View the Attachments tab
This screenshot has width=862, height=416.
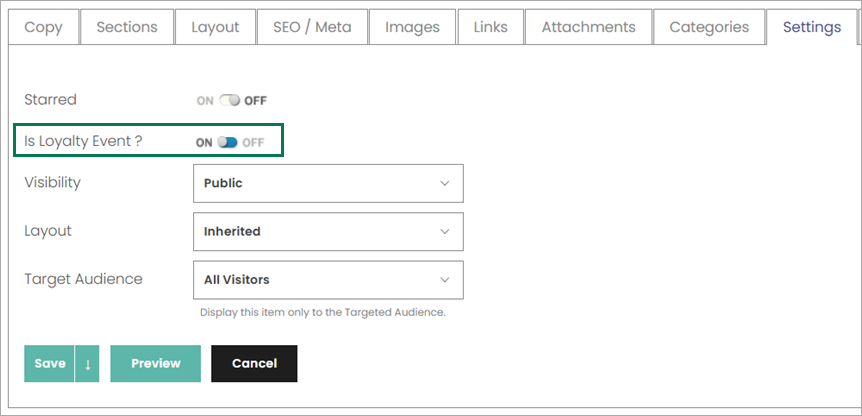pyautogui.click(x=588, y=27)
